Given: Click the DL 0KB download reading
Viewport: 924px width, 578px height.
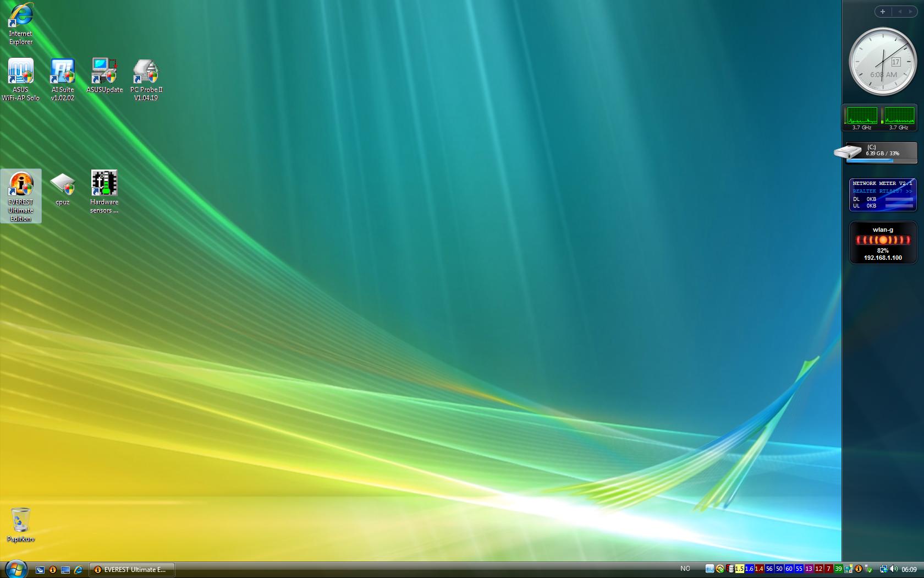Looking at the screenshot, I should [x=865, y=199].
